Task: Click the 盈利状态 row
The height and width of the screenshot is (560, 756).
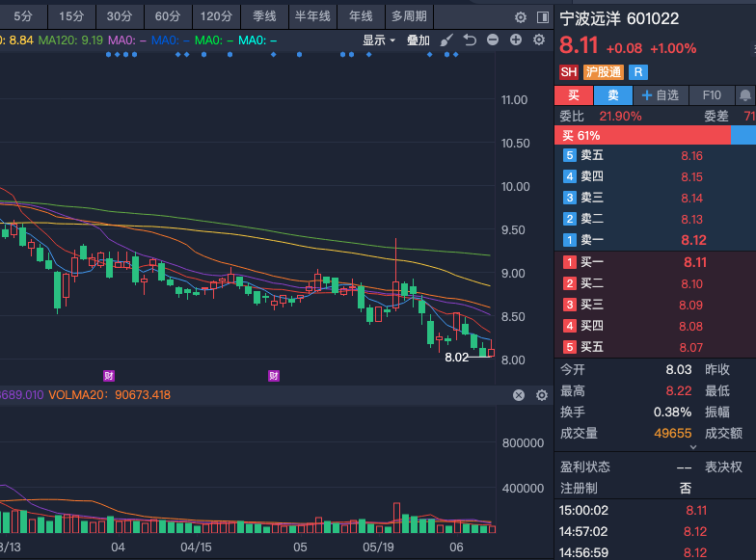Action: pos(626,467)
